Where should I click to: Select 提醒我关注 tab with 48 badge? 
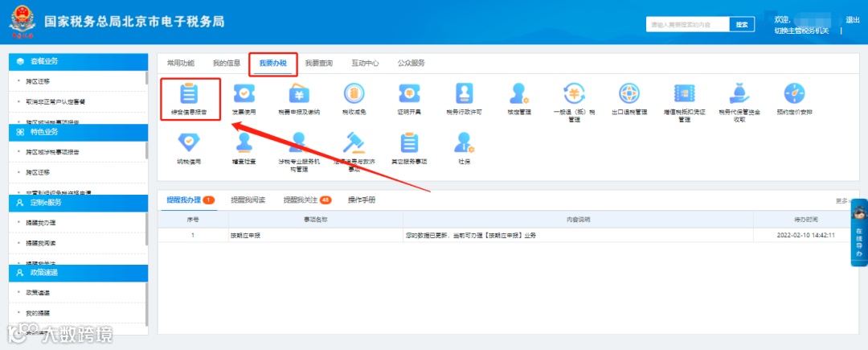[307, 200]
